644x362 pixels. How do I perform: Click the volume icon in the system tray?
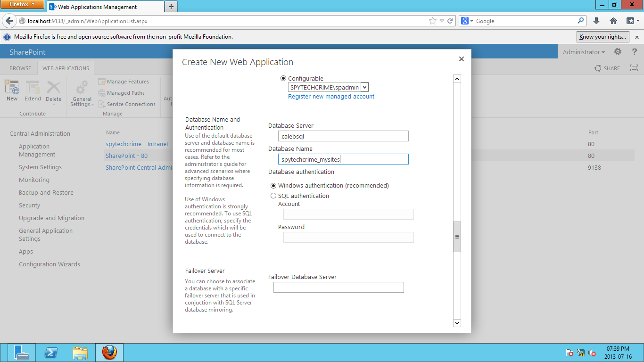[x=593, y=353]
